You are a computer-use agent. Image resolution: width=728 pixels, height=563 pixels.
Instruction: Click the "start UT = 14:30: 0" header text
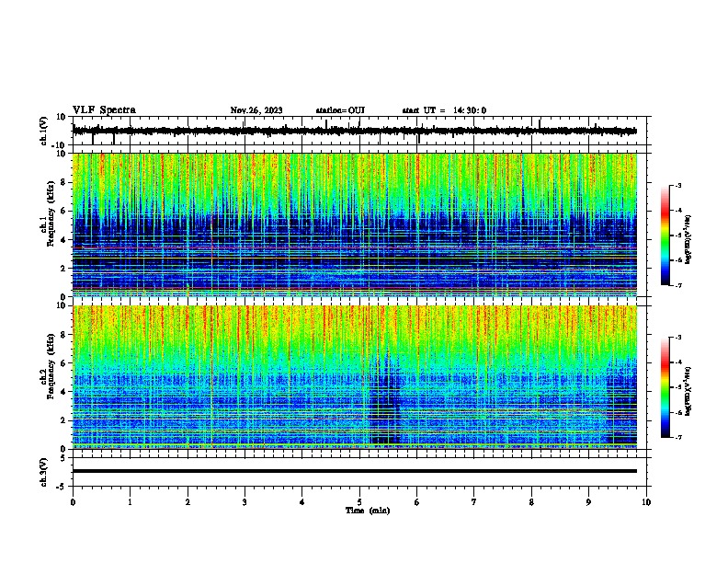point(444,110)
